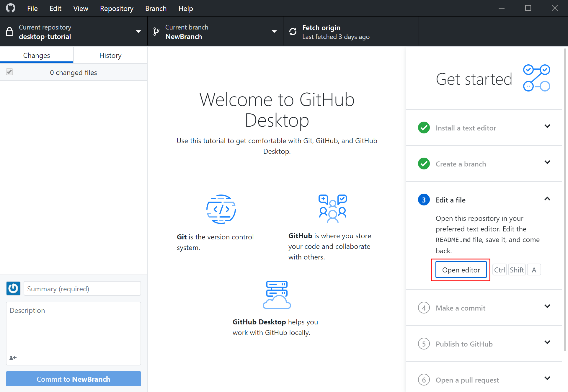Click the Commit to NewBranch button

click(74, 379)
